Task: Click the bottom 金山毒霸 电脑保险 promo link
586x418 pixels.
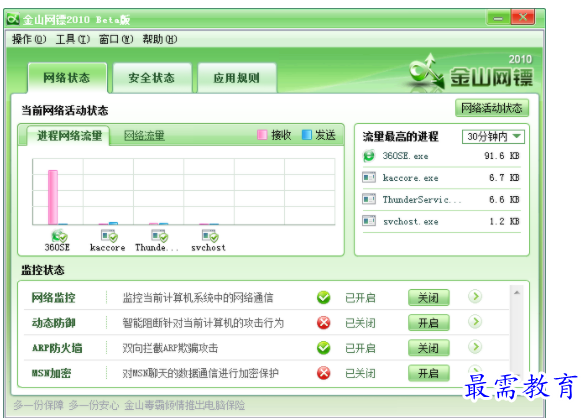Action: 185,405
